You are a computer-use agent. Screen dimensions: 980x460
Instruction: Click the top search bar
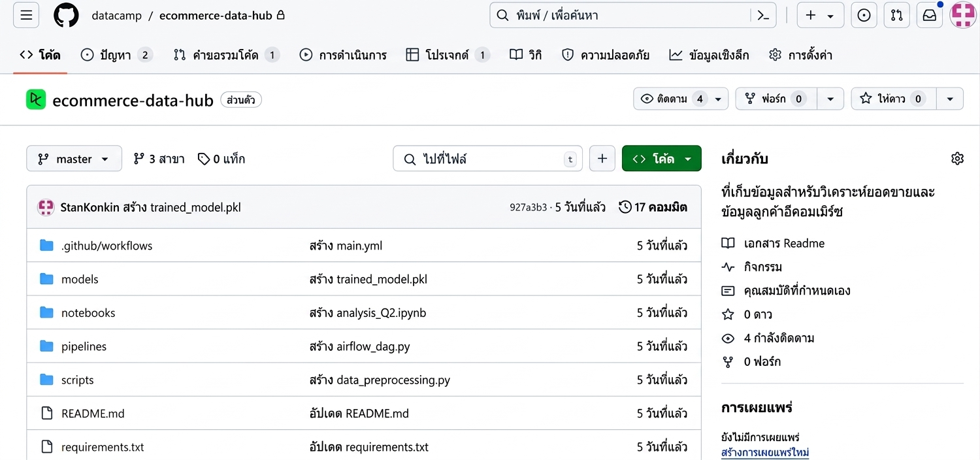coord(632,15)
